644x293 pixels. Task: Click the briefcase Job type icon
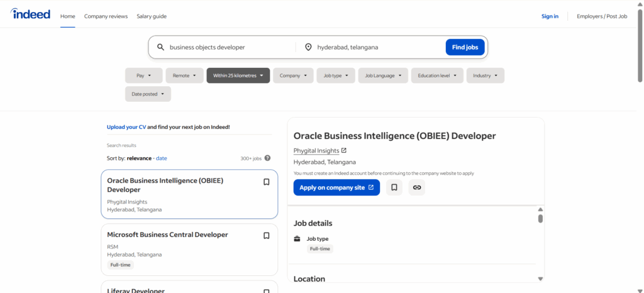297,239
